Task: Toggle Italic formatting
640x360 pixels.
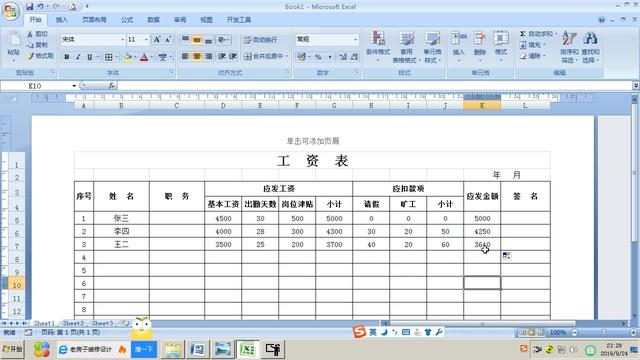Action: [78, 57]
